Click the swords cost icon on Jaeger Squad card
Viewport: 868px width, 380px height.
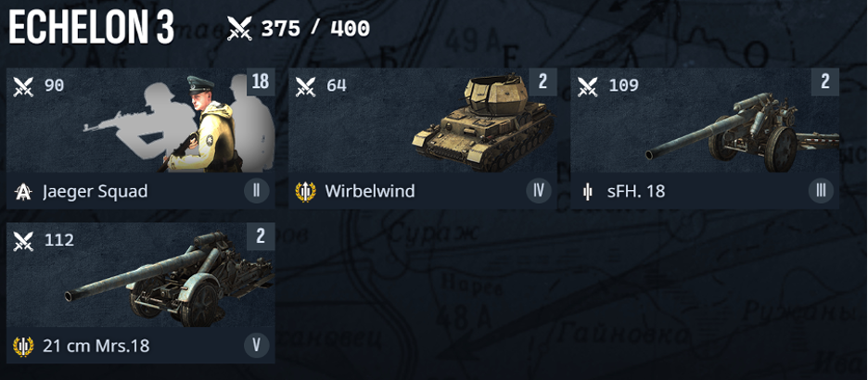pyautogui.click(x=24, y=86)
